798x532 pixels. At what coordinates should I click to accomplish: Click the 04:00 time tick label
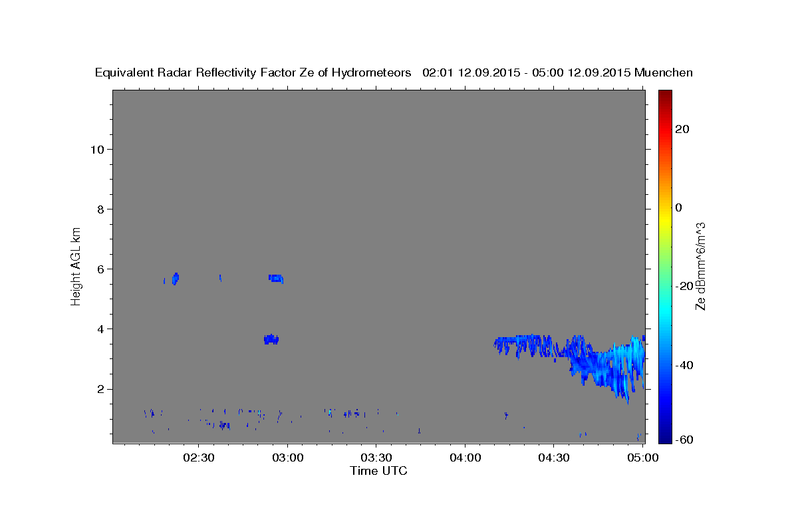(465, 458)
